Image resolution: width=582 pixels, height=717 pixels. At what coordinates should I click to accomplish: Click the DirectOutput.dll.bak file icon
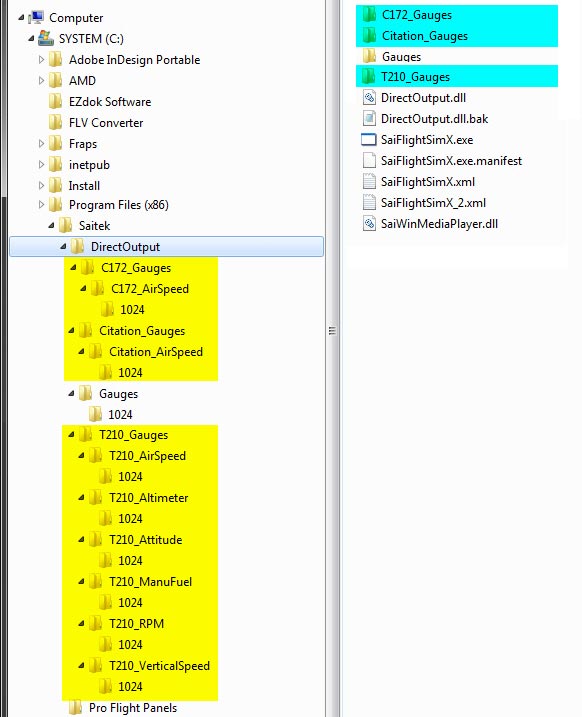coord(369,118)
